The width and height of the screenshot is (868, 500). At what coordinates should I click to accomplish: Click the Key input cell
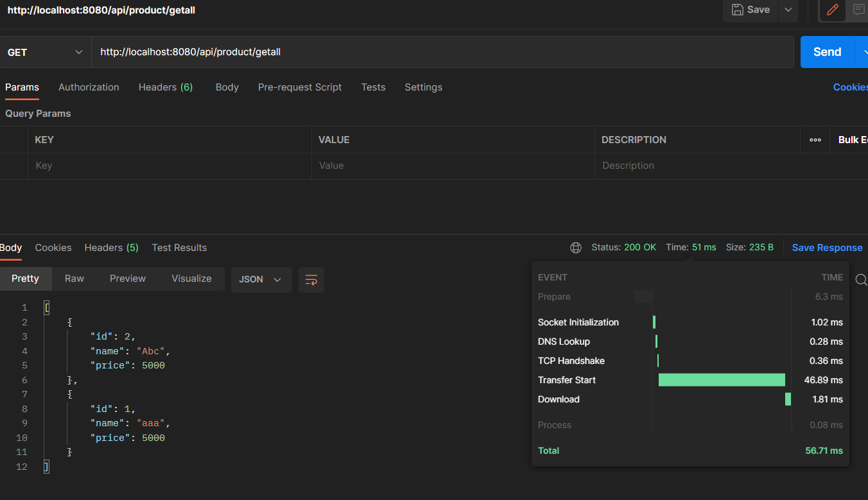click(x=169, y=166)
